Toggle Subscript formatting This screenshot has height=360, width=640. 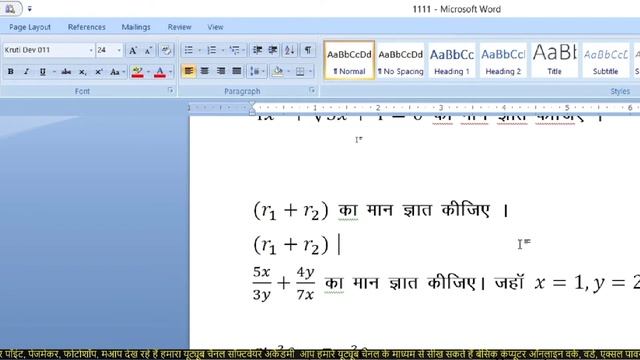[82, 72]
